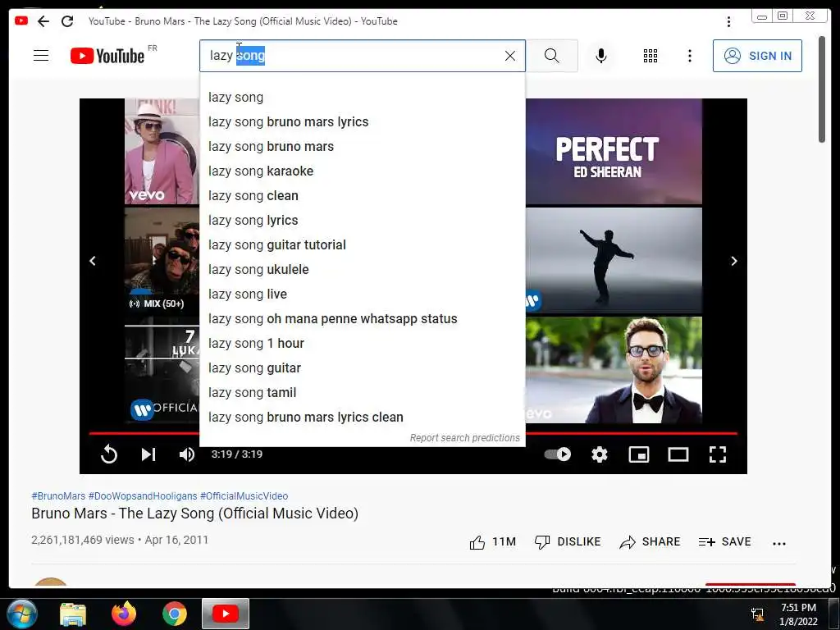This screenshot has width=840, height=630.
Task: Open dancing silhouette video thumbnail
Action: tap(614, 260)
